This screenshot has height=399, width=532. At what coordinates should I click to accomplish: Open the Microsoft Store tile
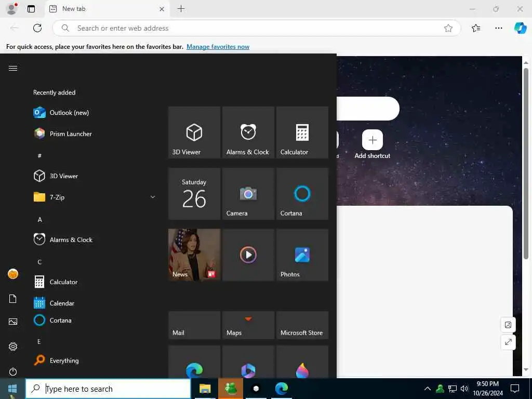tap(302, 325)
